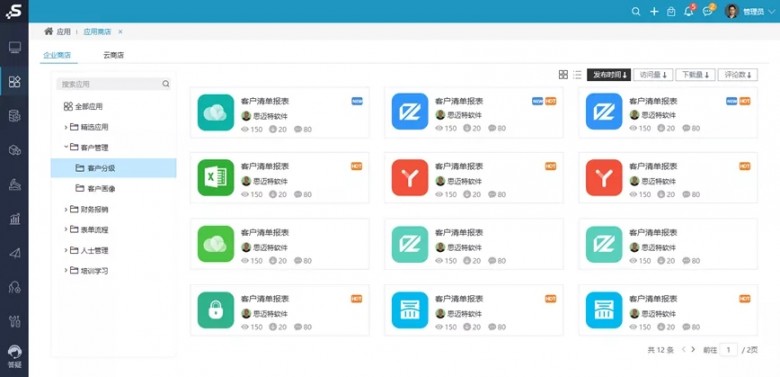Click the user avatar in top bar
Screen dimensions: 780x377
click(x=732, y=11)
